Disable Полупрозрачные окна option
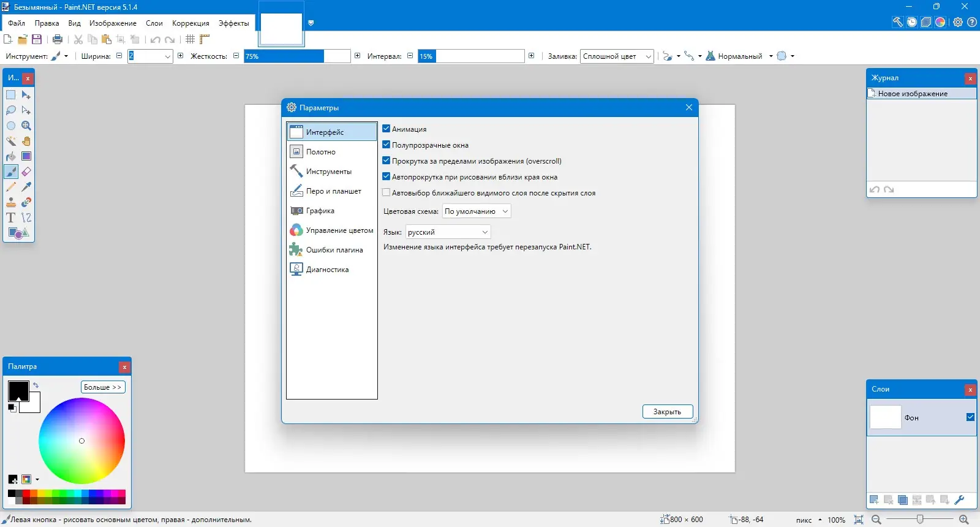 coord(386,145)
